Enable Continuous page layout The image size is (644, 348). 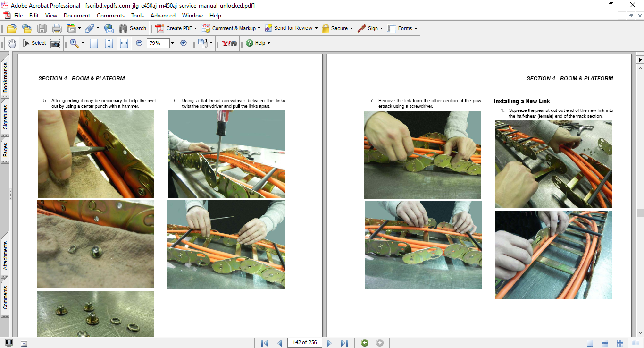tap(605, 343)
